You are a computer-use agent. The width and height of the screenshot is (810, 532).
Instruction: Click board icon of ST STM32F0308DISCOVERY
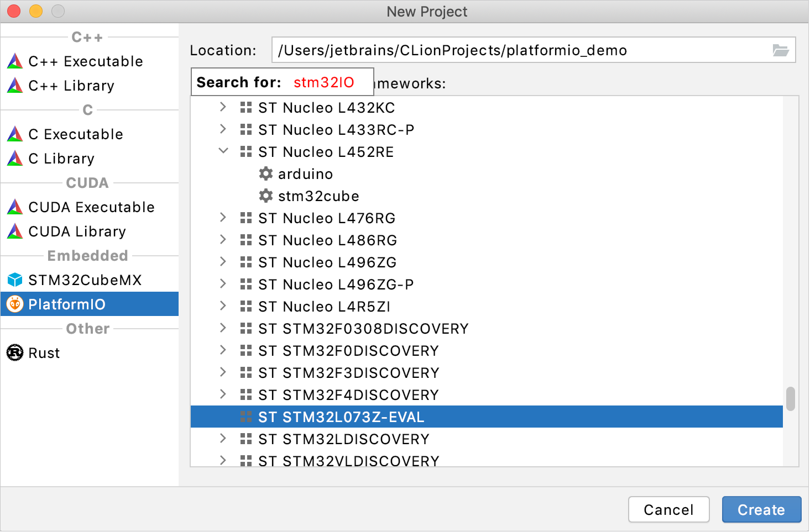click(x=246, y=328)
